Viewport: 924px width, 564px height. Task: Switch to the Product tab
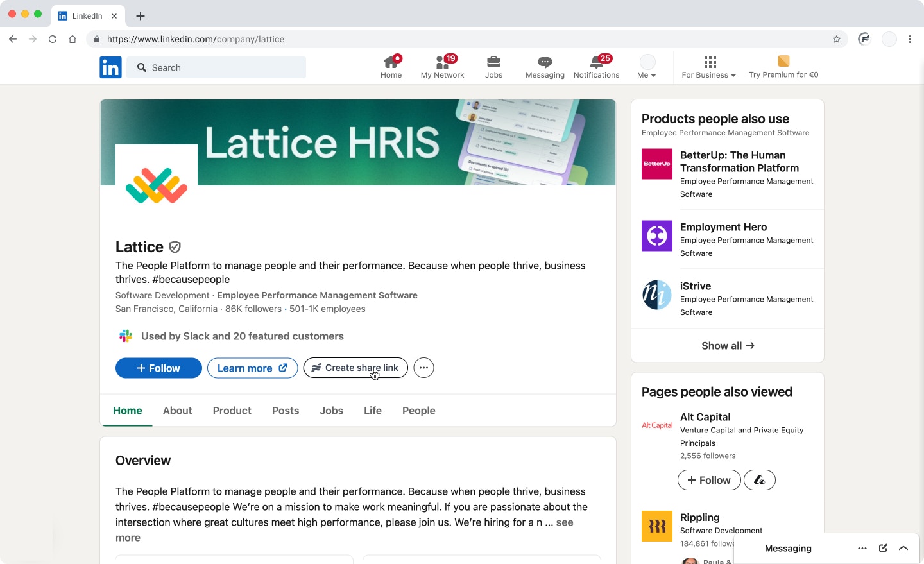(x=232, y=411)
